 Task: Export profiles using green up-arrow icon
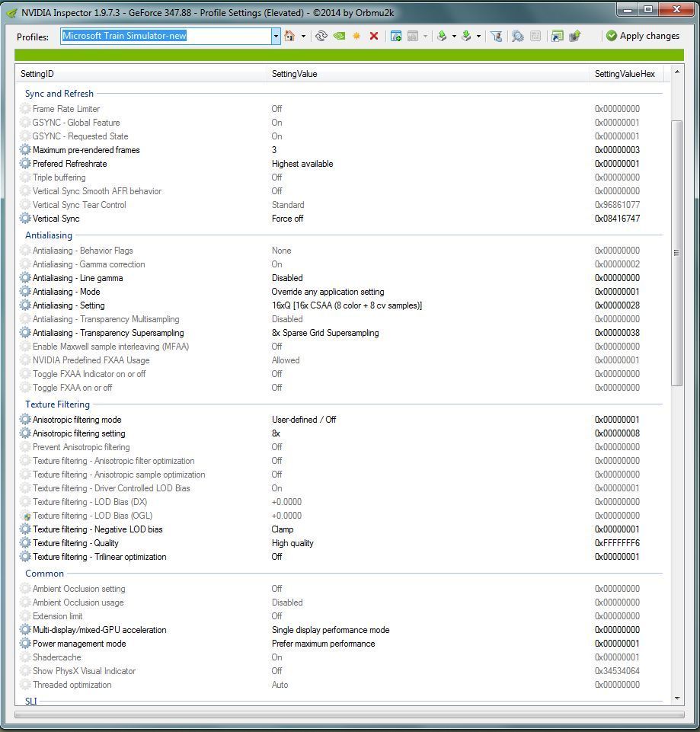pyautogui.click(x=442, y=36)
